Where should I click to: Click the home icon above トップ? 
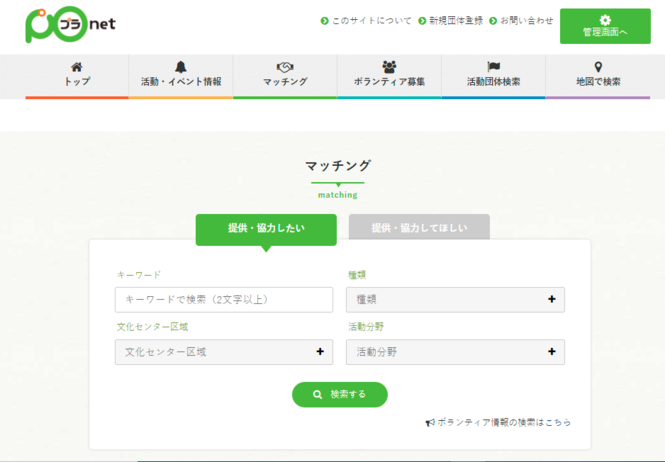77,67
